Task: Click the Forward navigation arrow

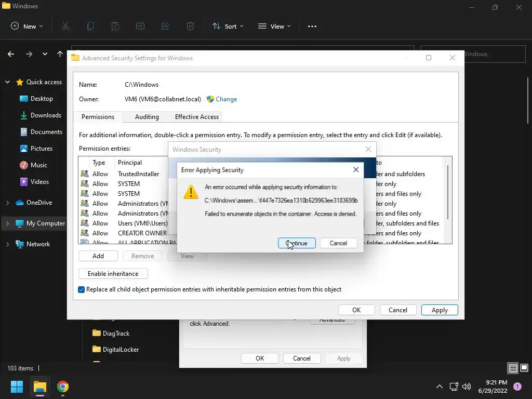Action: pos(29,54)
